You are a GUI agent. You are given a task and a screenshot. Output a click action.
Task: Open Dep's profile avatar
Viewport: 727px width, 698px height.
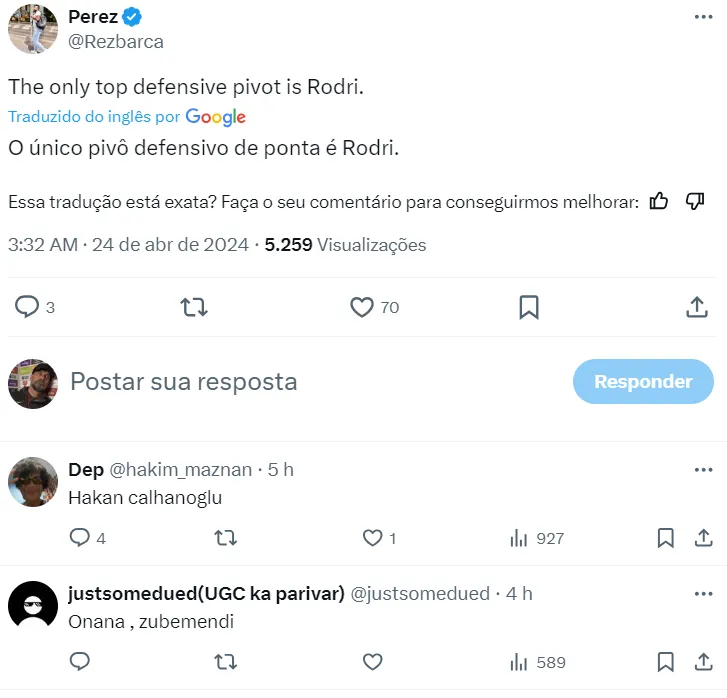pos(33,483)
